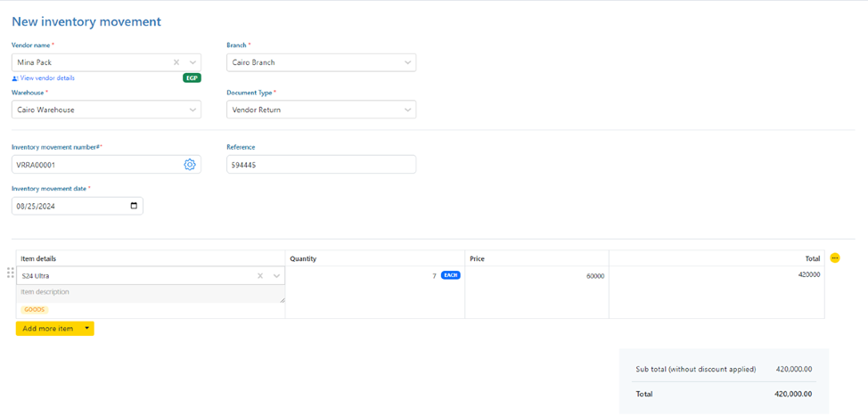Click the Price field showing 60000

[x=536, y=276]
